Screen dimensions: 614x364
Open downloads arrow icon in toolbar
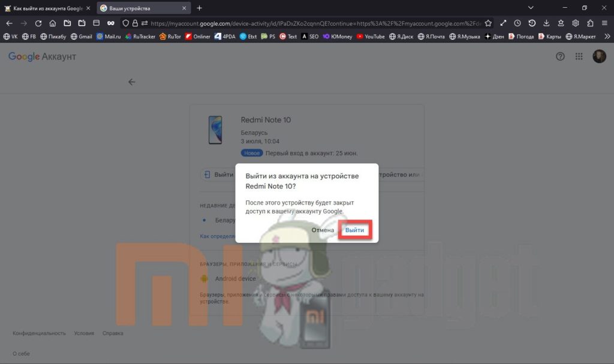pyautogui.click(x=546, y=23)
